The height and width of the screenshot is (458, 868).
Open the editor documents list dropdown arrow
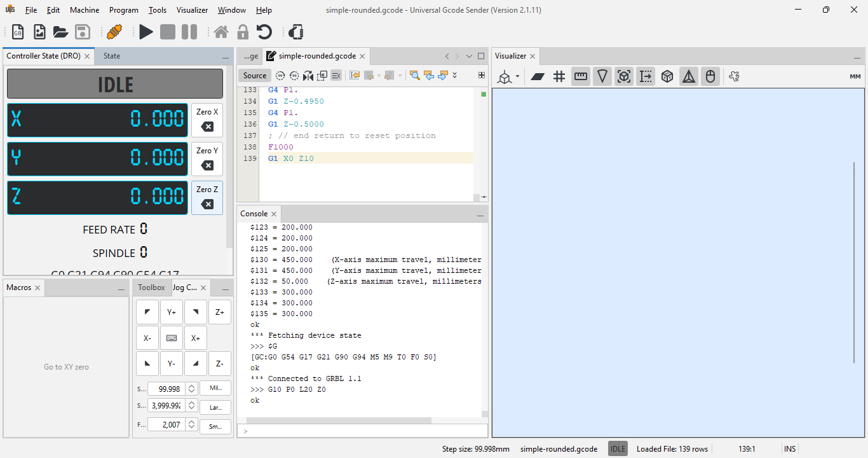click(469, 56)
